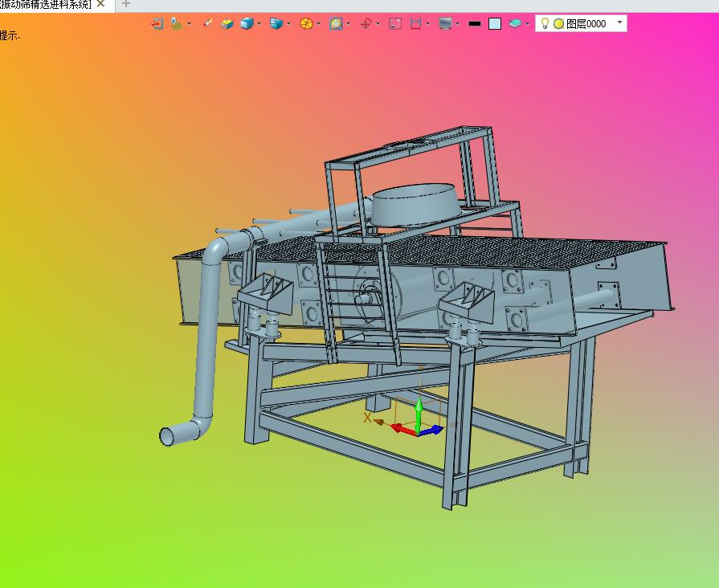Select the eraser brush tool icon
The height and width of the screenshot is (588, 719).
[207, 23]
